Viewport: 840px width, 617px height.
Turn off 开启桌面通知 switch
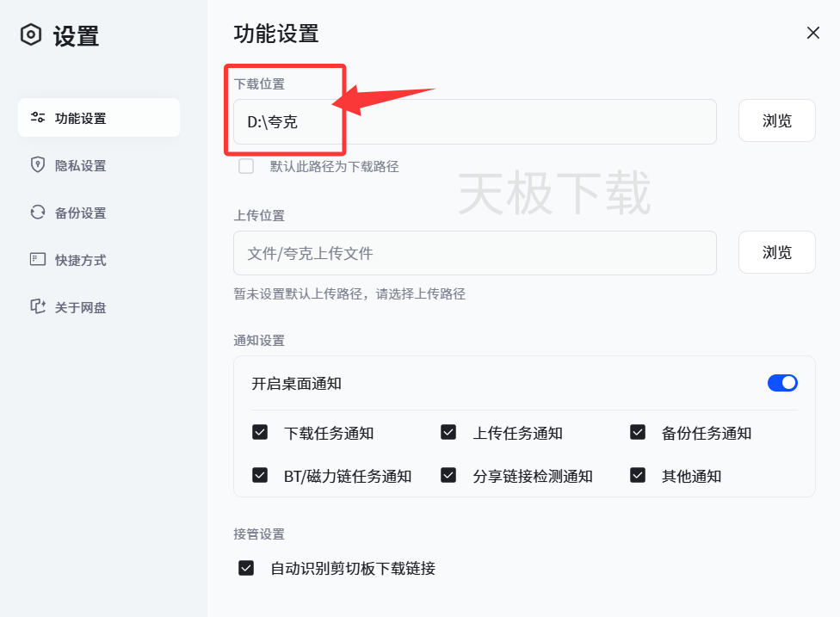tap(782, 383)
